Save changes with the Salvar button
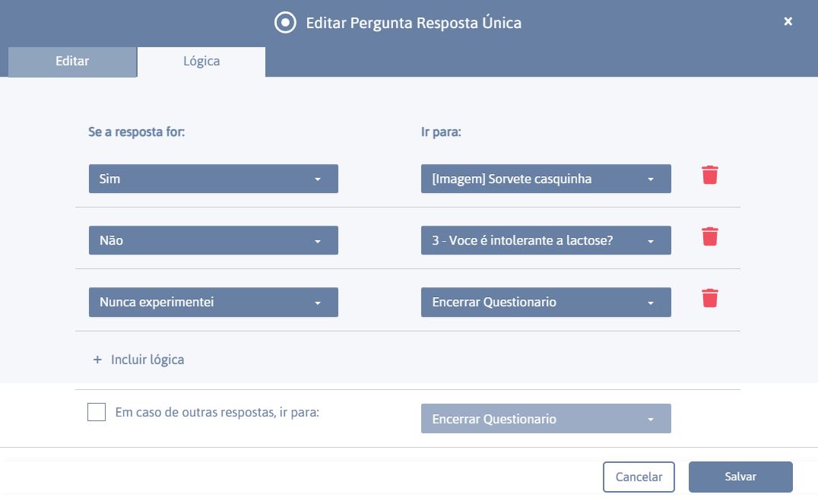Viewport: 818px width, 504px height. pos(740,477)
